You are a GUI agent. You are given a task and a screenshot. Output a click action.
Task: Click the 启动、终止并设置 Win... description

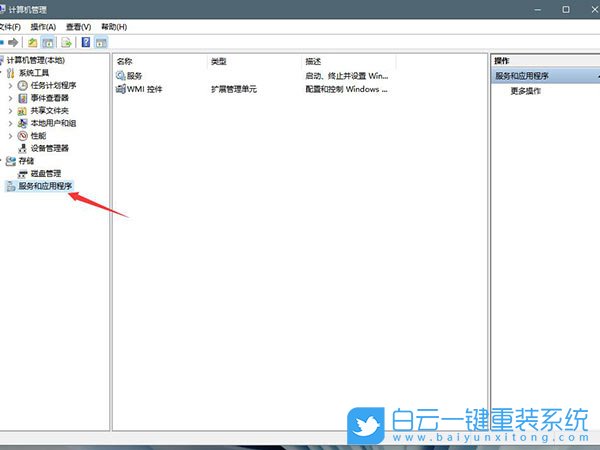346,76
